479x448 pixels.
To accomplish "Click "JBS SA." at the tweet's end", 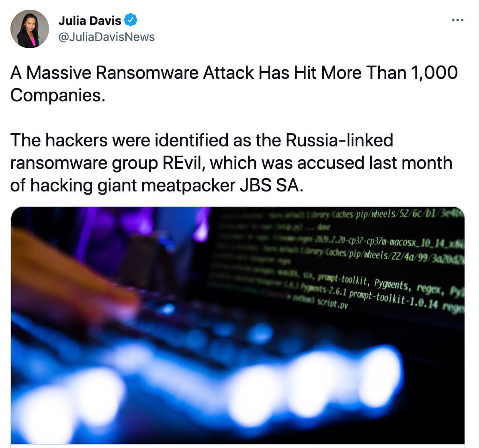I will 271,185.
